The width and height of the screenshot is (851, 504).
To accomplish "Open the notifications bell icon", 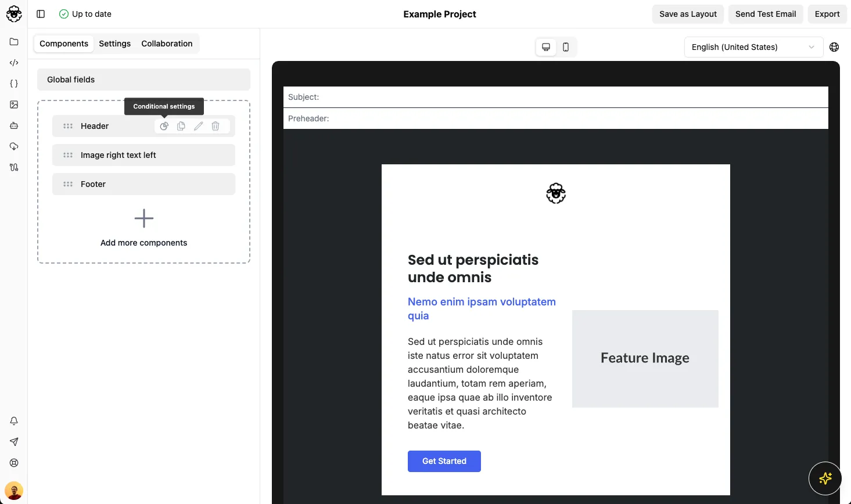I will [x=14, y=421].
